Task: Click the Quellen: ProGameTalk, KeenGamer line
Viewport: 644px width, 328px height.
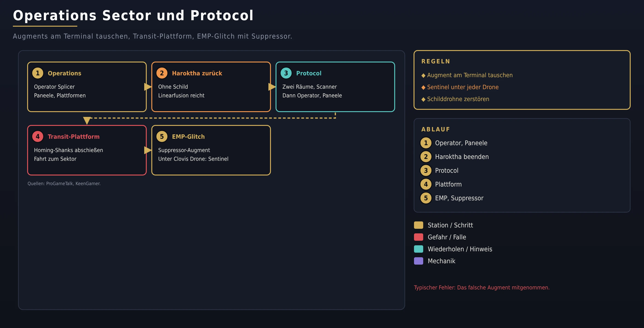Action: tap(64, 184)
